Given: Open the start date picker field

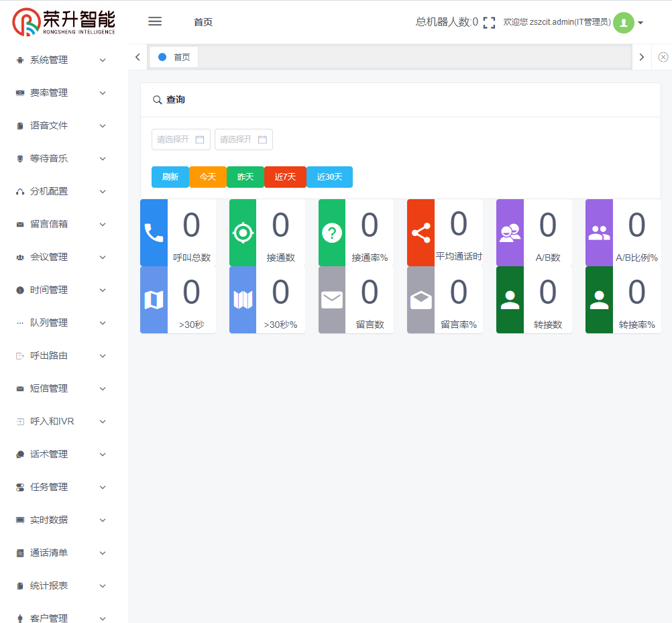Looking at the screenshot, I should 181,139.
